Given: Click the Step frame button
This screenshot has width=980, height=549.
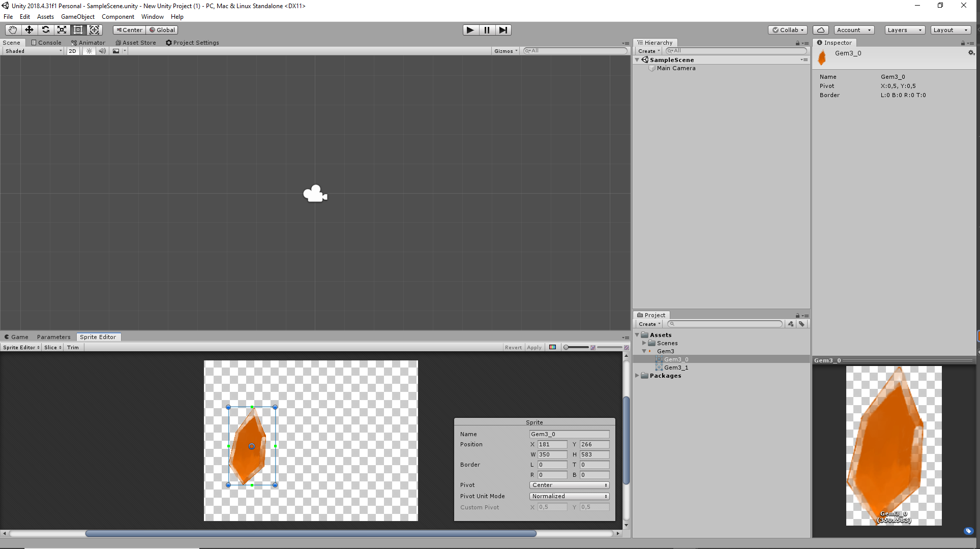Looking at the screenshot, I should click(503, 30).
